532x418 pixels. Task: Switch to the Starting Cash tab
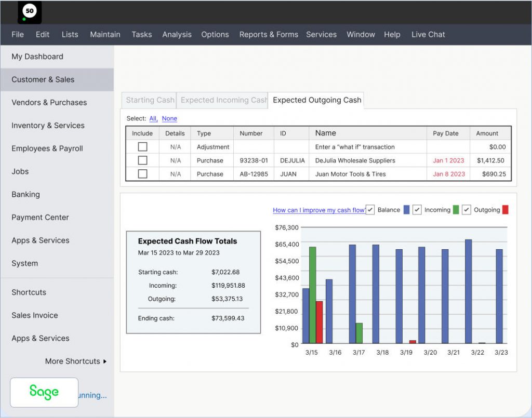coord(150,100)
